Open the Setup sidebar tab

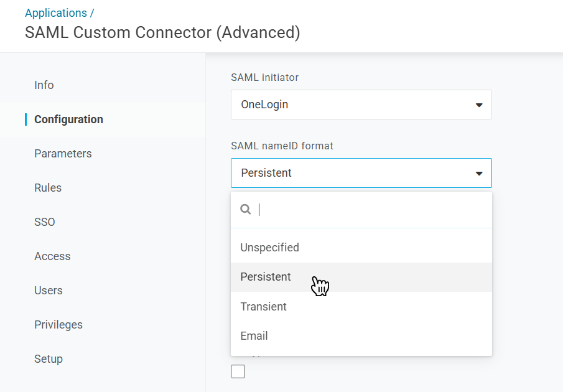click(x=49, y=359)
